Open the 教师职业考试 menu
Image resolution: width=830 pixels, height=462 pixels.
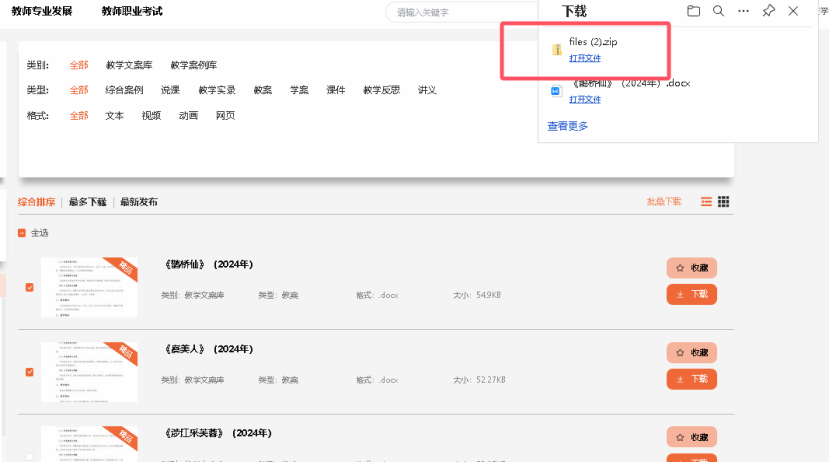(x=132, y=11)
